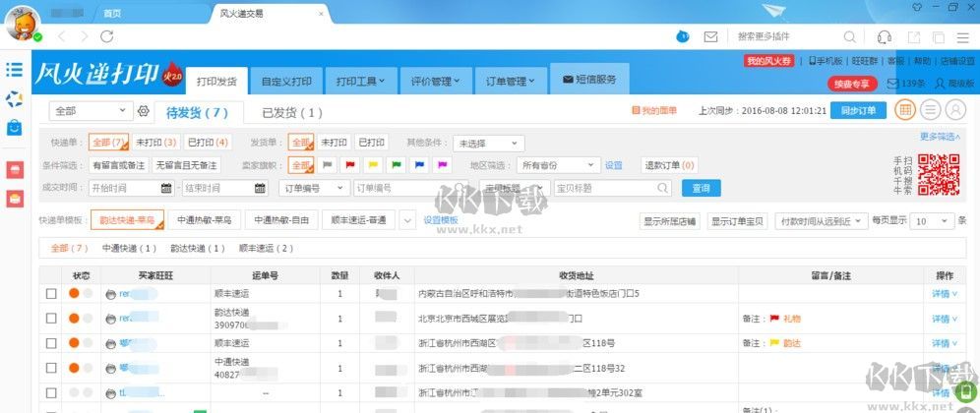Click the pop-out window icon in toolbar
980x413 pixels.
[914, 37]
